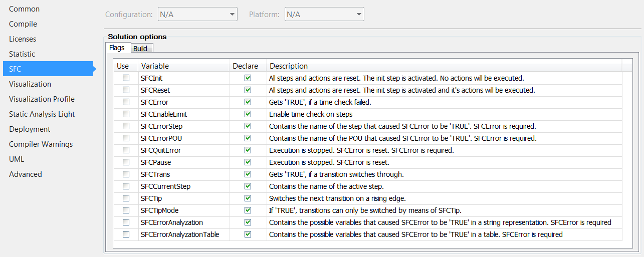The image size is (644, 257).
Task: Toggle Use checkbox for SFCErrorStep
Action: 126,126
